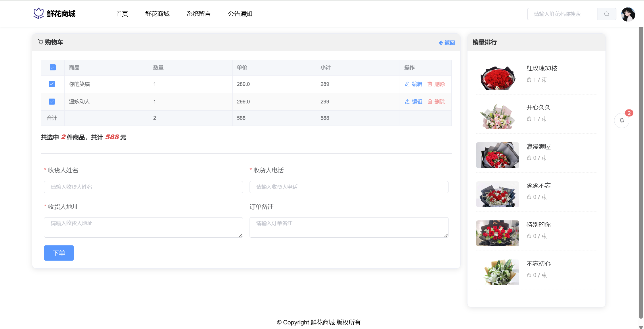Click the search magnifier icon button
Screen dimensions: 644x329
click(x=606, y=14)
